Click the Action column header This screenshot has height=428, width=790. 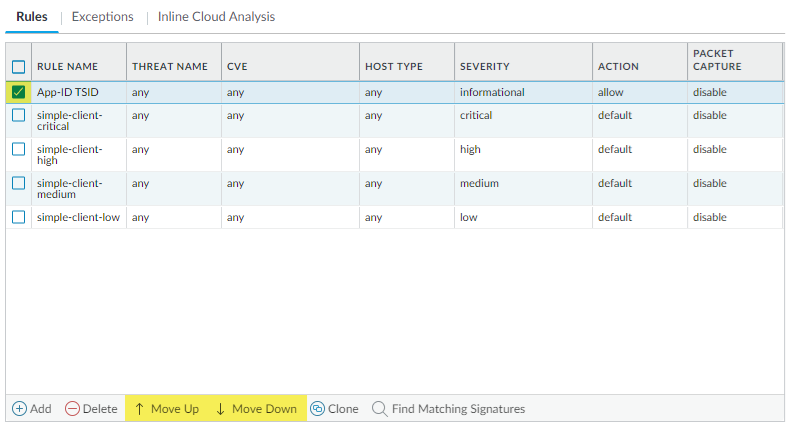tap(618, 67)
